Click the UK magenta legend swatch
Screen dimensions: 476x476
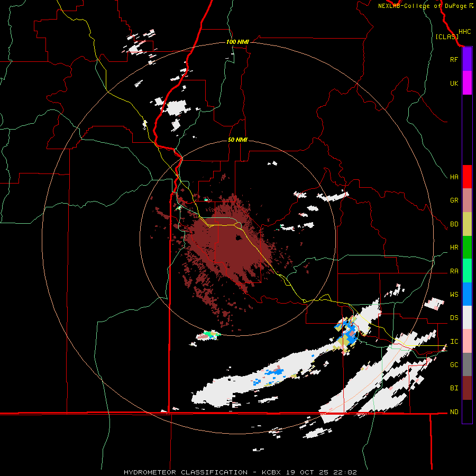tap(467, 83)
